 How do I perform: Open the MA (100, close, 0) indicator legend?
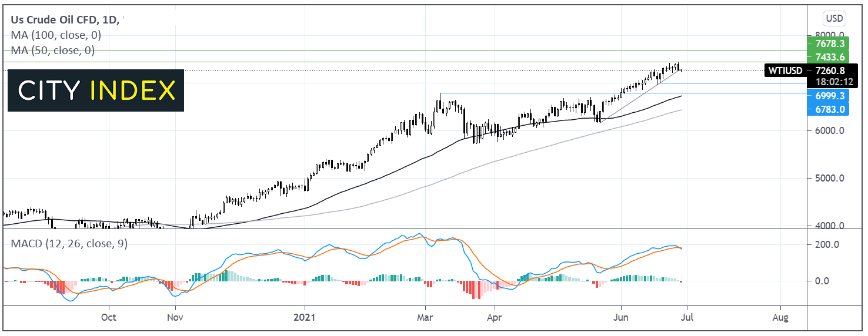point(53,35)
